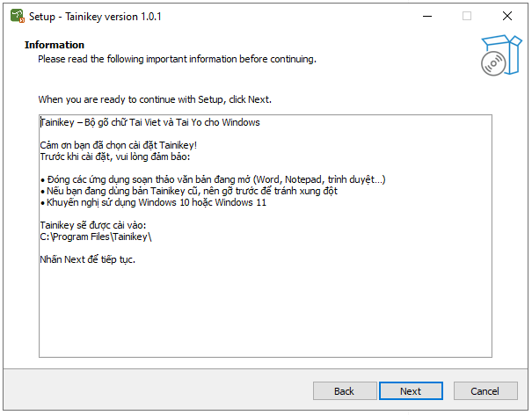Click the Tainikey setup icon in title bar
Image resolution: width=532 pixels, height=415 pixels.
(x=16, y=16)
